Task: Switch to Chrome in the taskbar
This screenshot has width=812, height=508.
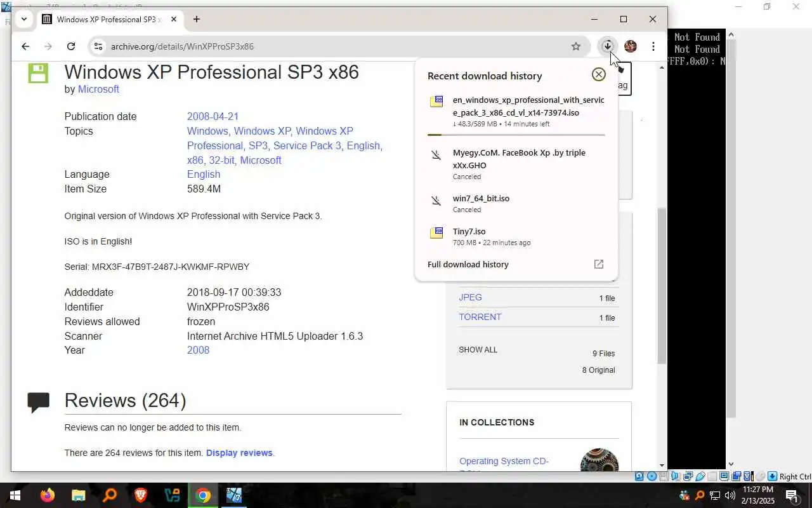Action: [x=203, y=495]
